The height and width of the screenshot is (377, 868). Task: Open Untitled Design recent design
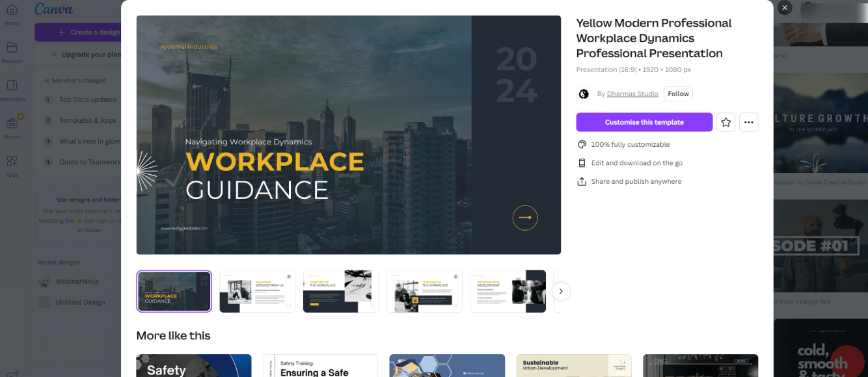78,302
